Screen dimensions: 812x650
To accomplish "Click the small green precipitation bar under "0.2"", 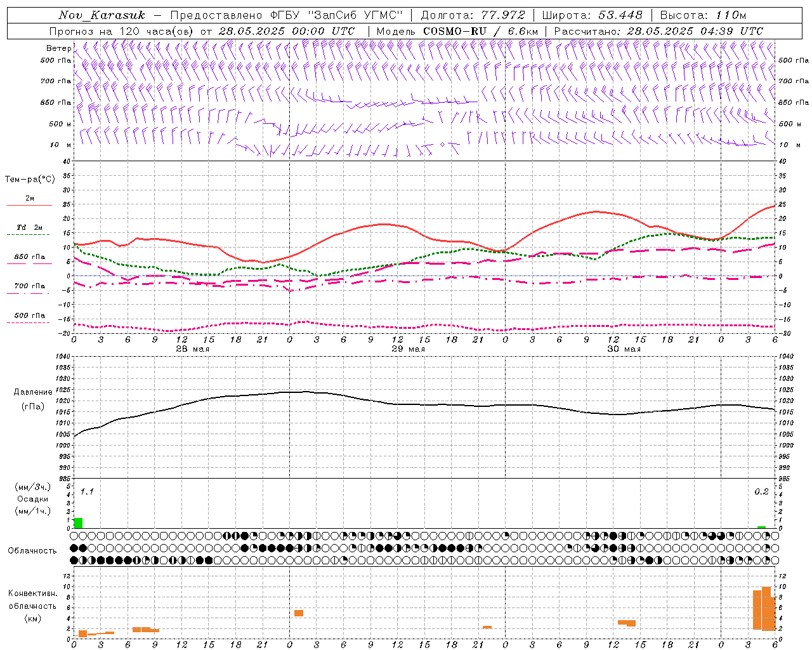I will click(761, 527).
